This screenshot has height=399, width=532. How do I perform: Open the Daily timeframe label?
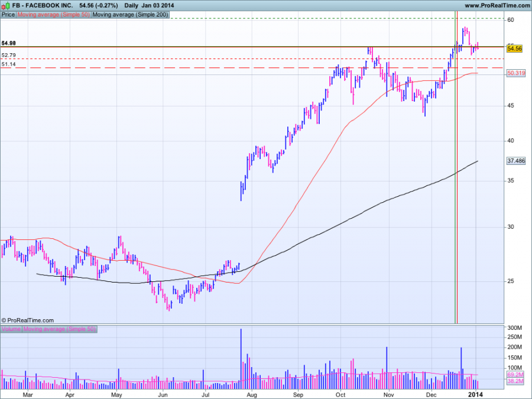point(131,5)
